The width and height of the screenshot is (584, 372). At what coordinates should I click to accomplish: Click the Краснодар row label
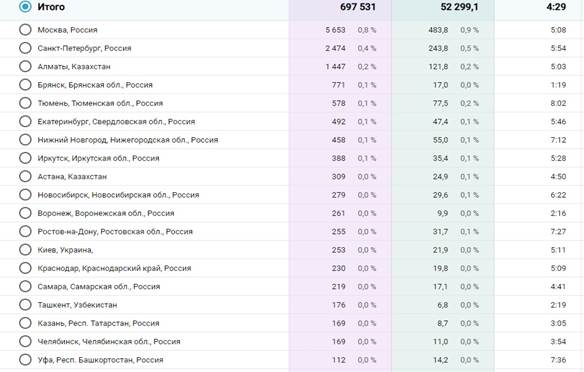[x=114, y=268]
